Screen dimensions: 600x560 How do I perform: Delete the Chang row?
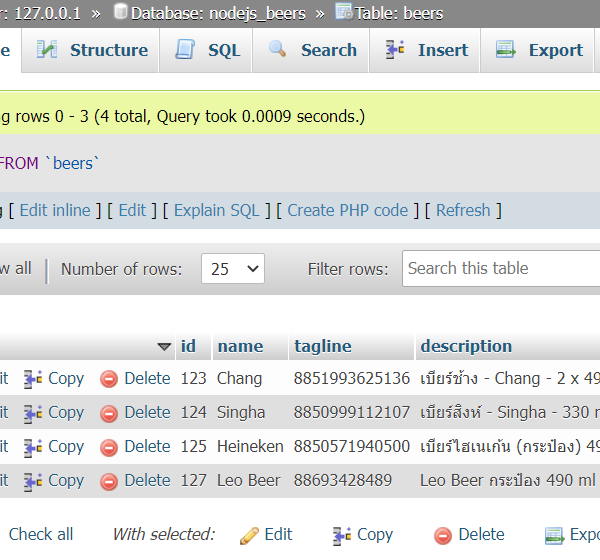click(136, 379)
